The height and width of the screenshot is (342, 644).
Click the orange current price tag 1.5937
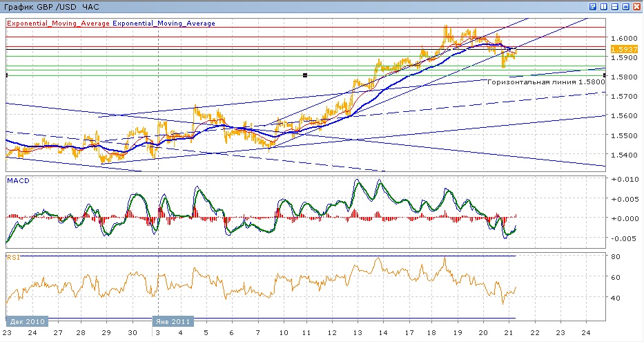pos(624,49)
